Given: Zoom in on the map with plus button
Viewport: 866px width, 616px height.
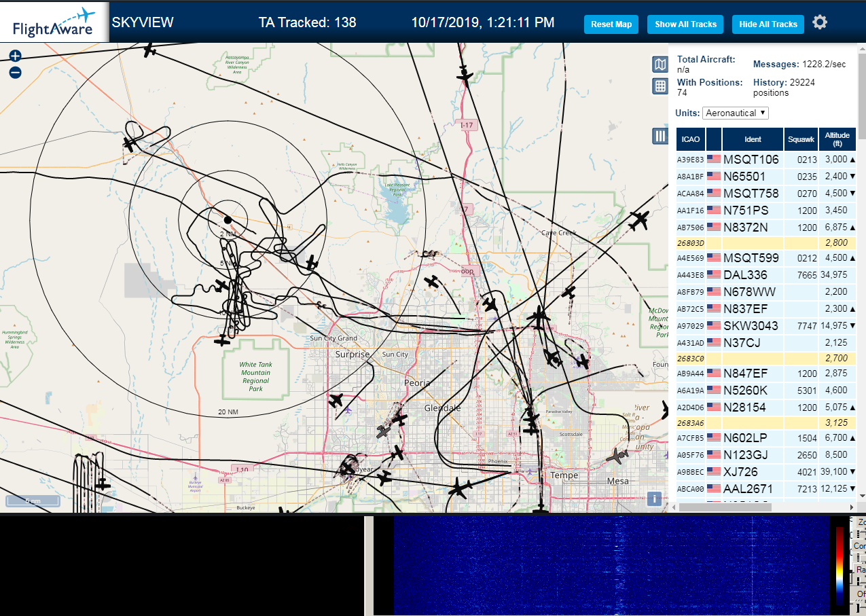Looking at the screenshot, I should pos(15,56).
